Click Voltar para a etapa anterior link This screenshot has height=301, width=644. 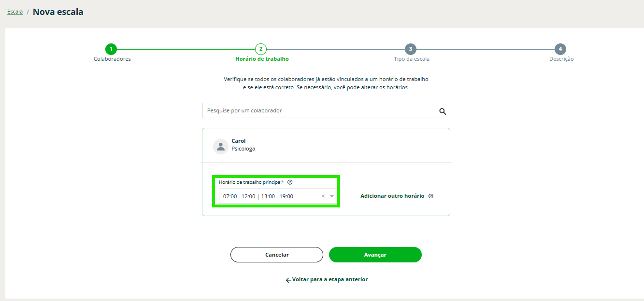tap(329, 279)
